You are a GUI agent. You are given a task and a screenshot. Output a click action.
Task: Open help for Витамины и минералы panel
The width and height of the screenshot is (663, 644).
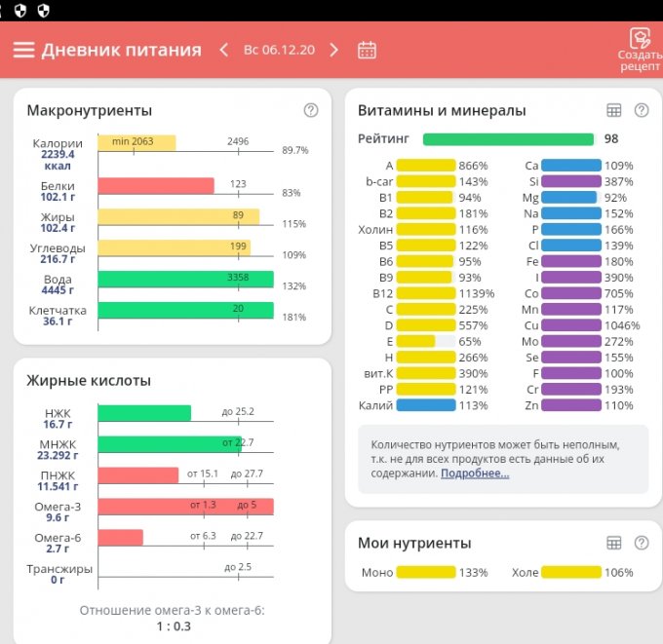[642, 110]
